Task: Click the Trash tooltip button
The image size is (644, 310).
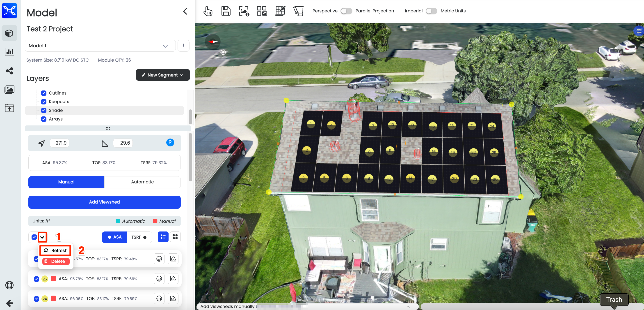Action: [x=614, y=299]
